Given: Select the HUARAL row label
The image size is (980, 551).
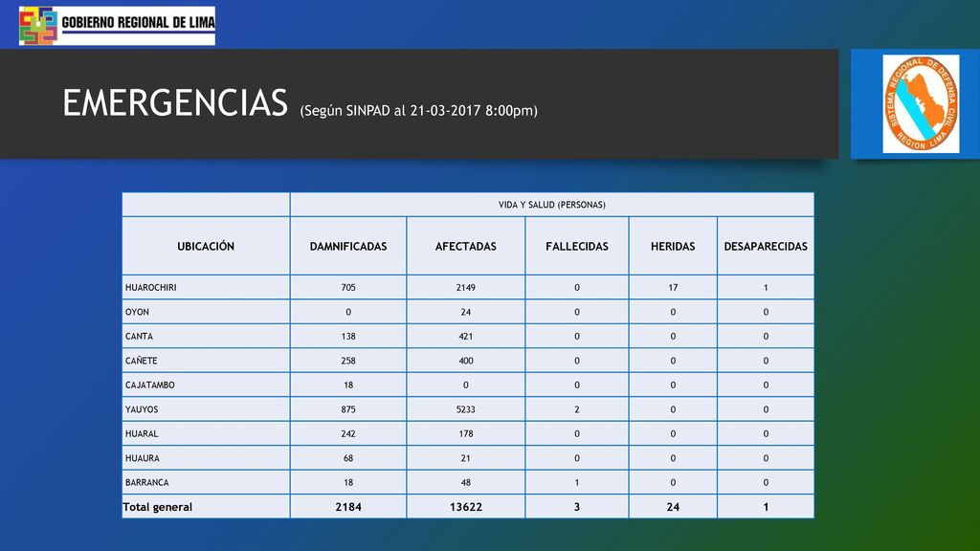Looking at the screenshot, I should [x=142, y=433].
